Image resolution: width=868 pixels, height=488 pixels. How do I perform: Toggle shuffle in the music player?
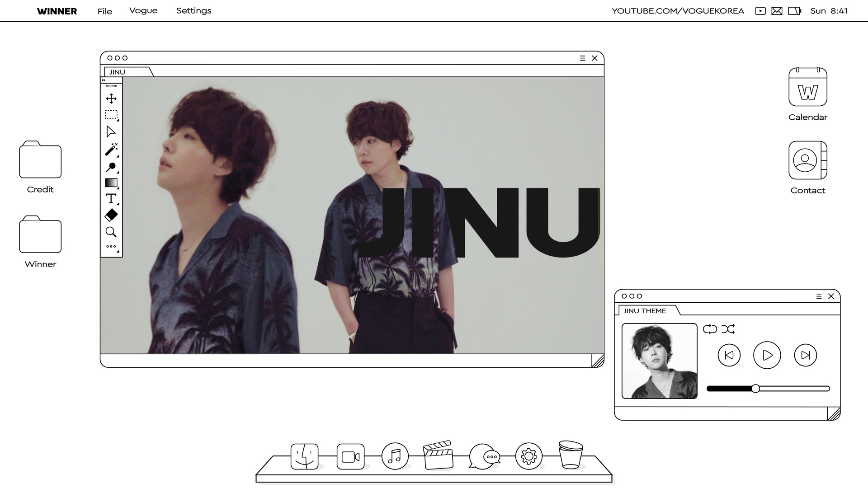(x=728, y=329)
